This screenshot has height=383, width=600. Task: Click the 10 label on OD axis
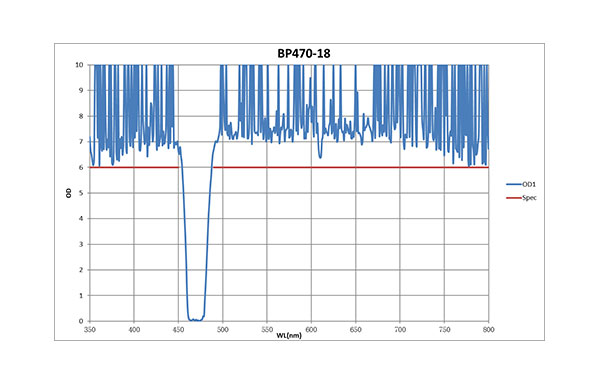click(x=79, y=65)
